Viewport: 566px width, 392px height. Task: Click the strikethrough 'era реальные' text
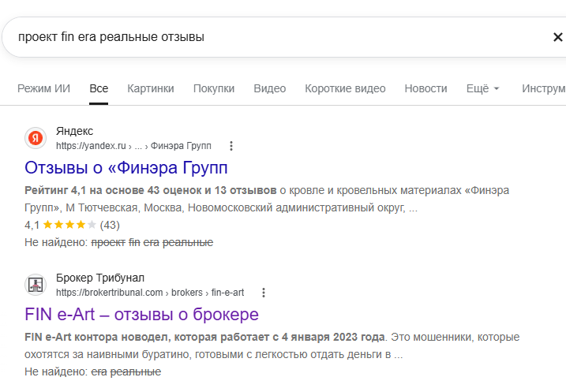click(126, 371)
